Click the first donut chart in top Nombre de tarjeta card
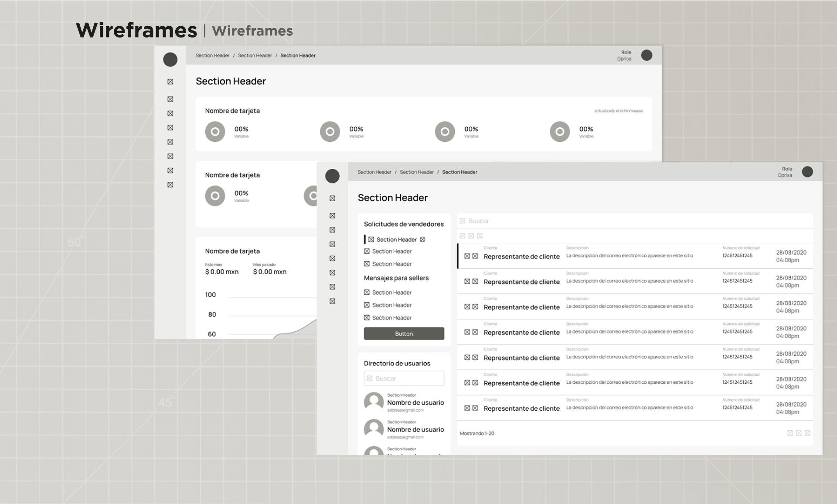The height and width of the screenshot is (504, 837). [215, 131]
